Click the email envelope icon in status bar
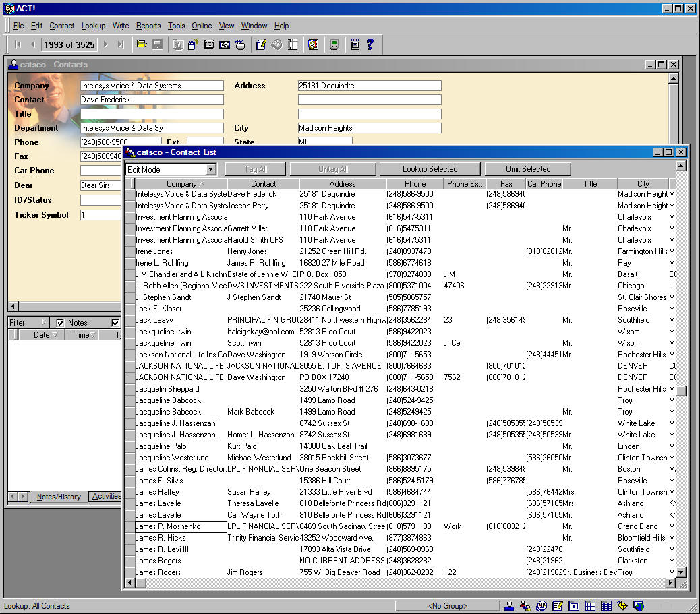The image size is (700, 614). coord(622,606)
